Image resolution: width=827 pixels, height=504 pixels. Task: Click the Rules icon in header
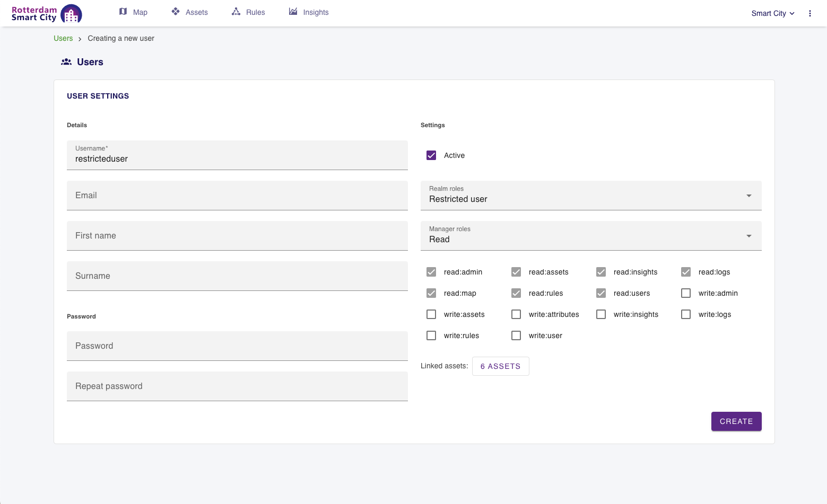point(236,12)
